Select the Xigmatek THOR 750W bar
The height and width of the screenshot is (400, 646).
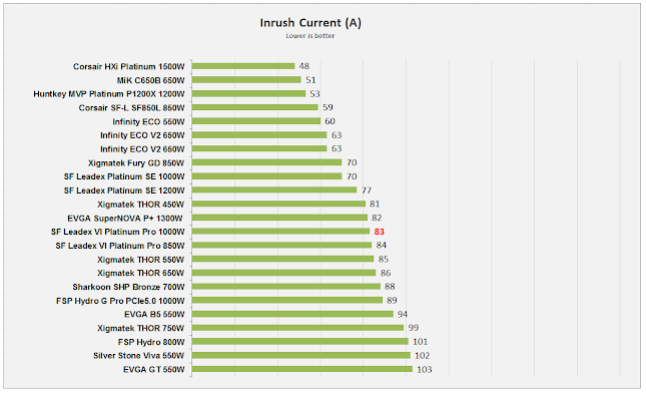click(x=297, y=327)
